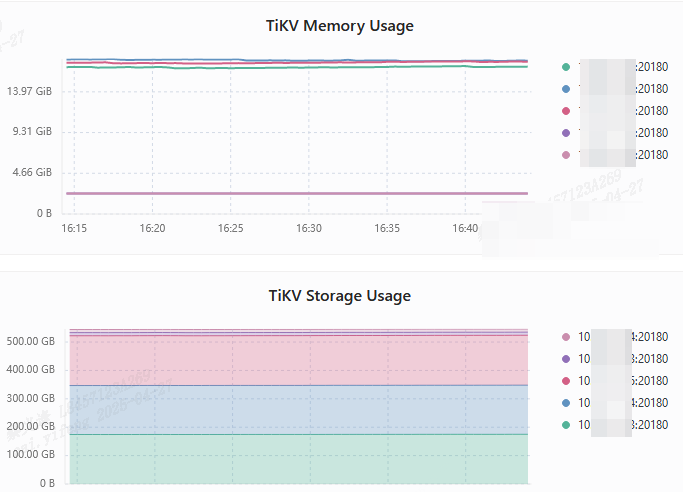683x492 pixels.
Task: Click the green legend dot in Memory Usage
Action: pyautogui.click(x=566, y=67)
